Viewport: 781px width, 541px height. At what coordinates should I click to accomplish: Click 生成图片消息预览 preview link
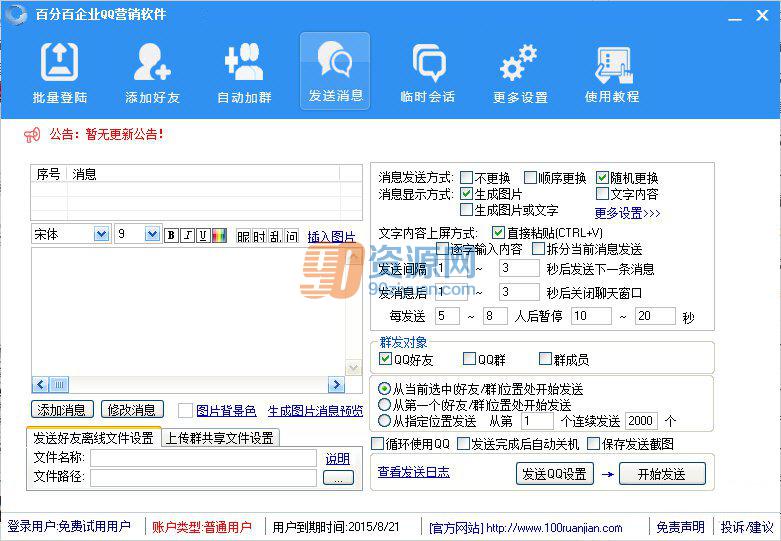[x=315, y=411]
